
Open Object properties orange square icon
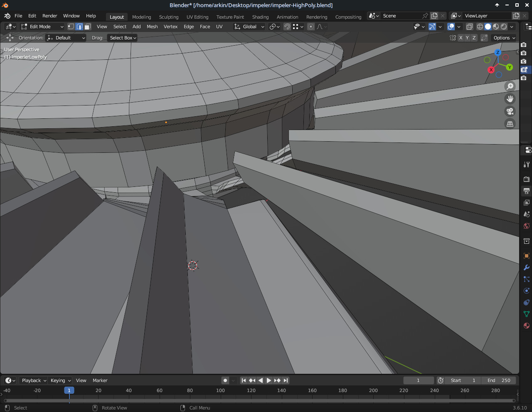(x=527, y=256)
